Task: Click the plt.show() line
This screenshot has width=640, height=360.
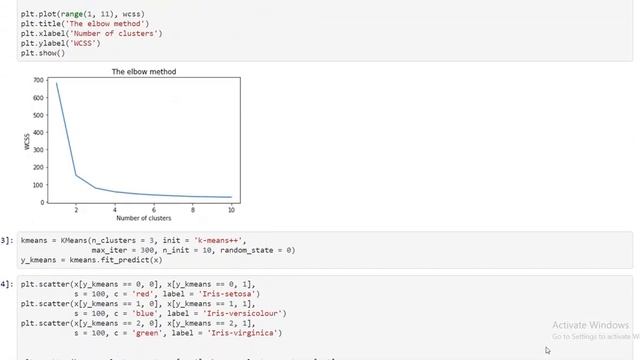Action: pos(43,53)
